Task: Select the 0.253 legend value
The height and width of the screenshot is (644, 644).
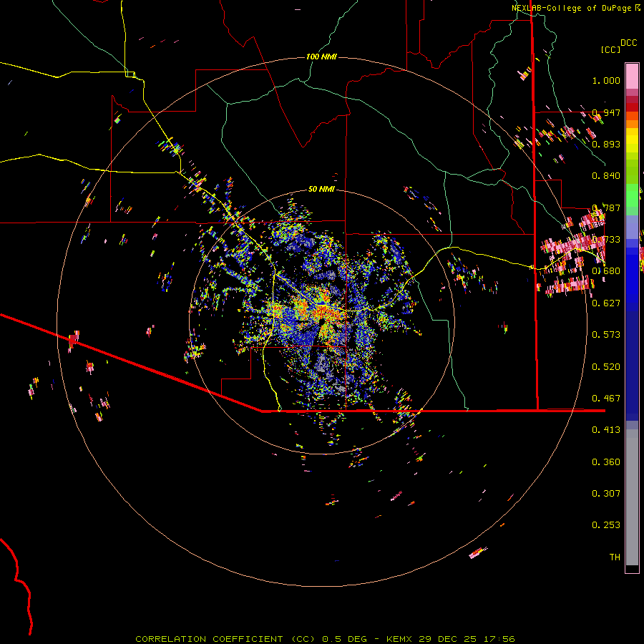Action: [x=606, y=525]
